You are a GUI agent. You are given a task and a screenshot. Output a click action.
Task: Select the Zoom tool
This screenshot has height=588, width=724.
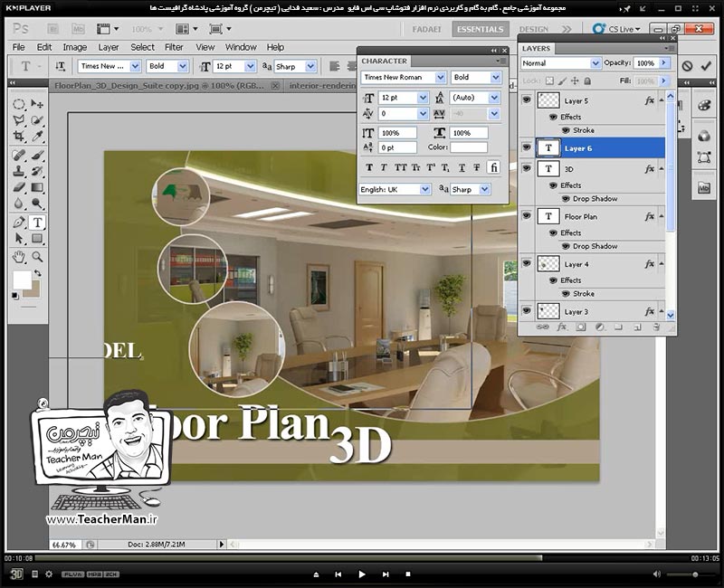37,257
